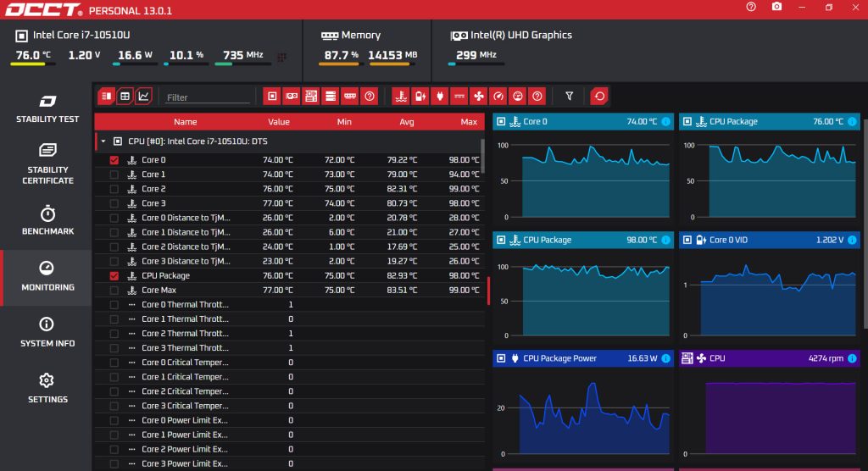Enable the Core 3 Power Limit checkbox
868x471 pixels.
[x=114, y=464]
